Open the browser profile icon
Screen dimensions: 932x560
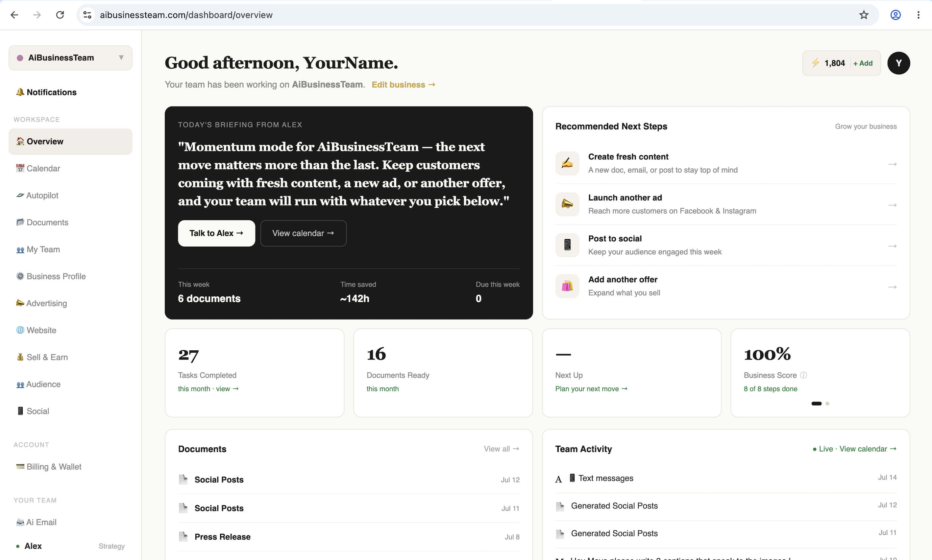(x=896, y=15)
